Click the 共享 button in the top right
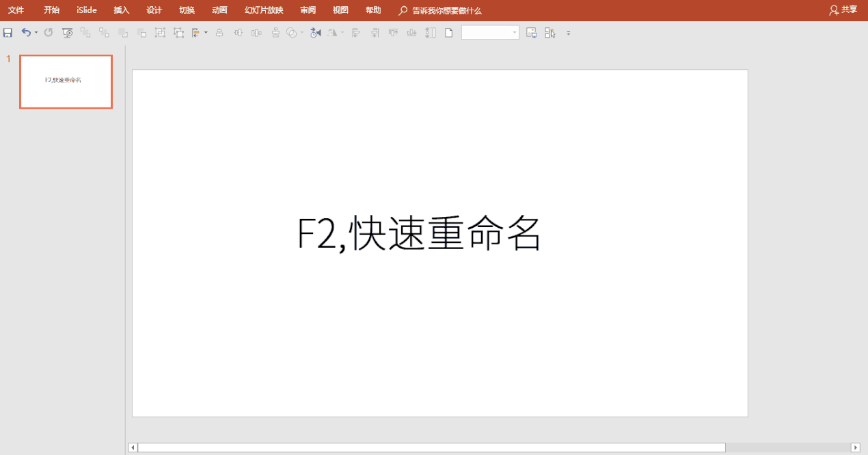 pyautogui.click(x=847, y=10)
